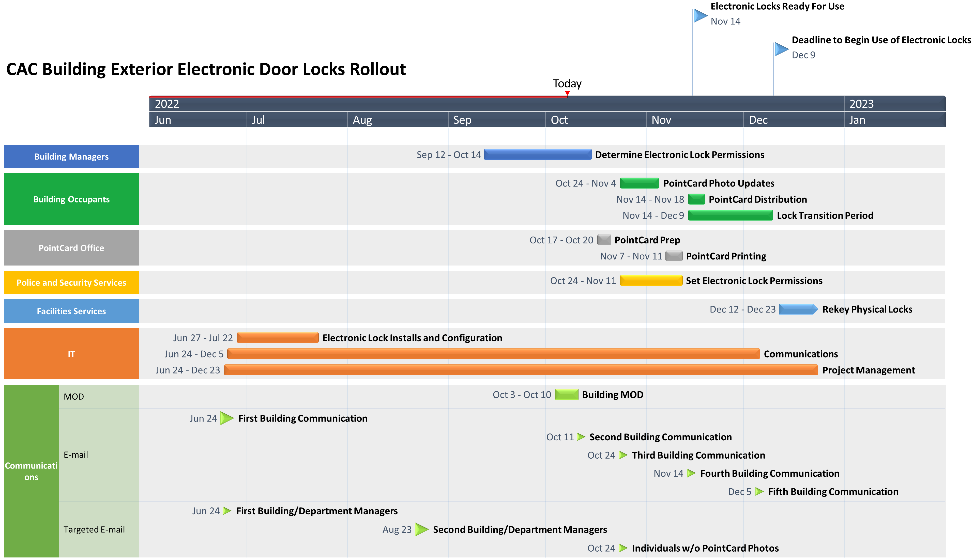Click the Facilities Services swimlane header
Image resolution: width=973 pixels, height=560 pixels.
click(x=72, y=311)
